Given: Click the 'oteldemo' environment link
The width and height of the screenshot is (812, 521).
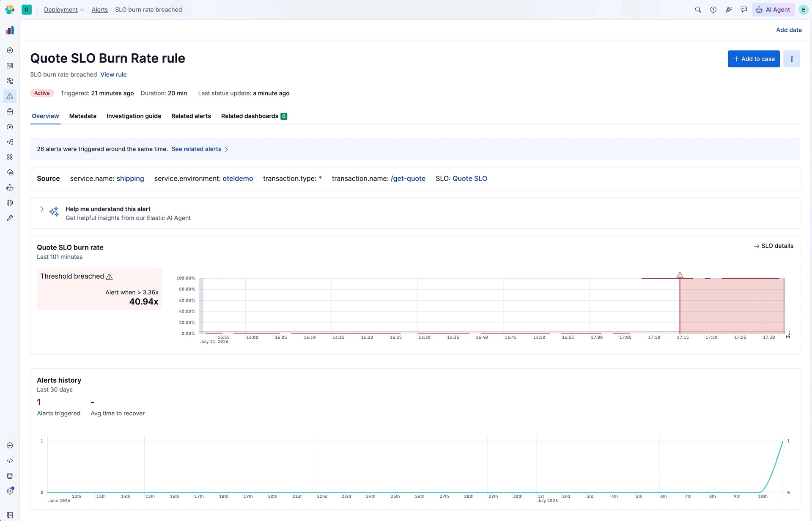Looking at the screenshot, I should point(238,178).
